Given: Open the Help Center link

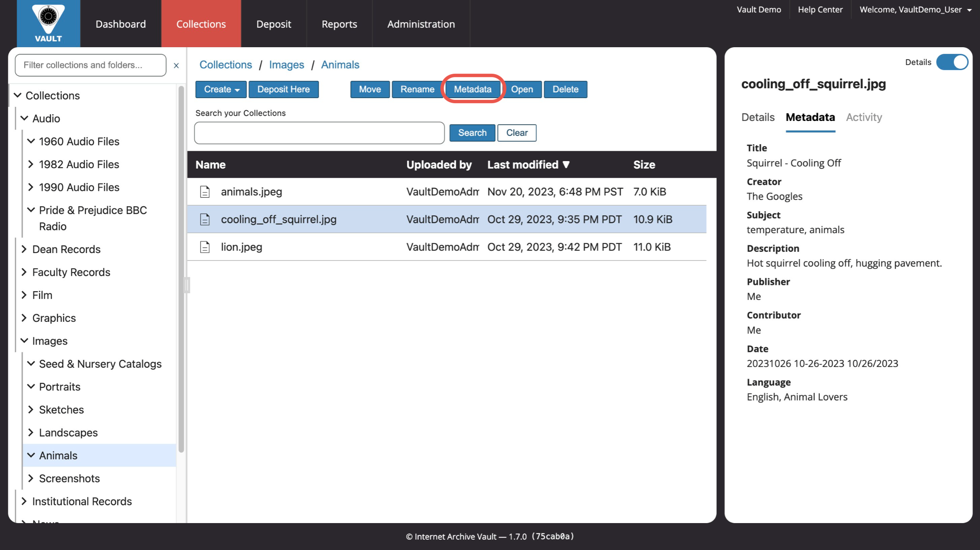Looking at the screenshot, I should [x=820, y=10].
